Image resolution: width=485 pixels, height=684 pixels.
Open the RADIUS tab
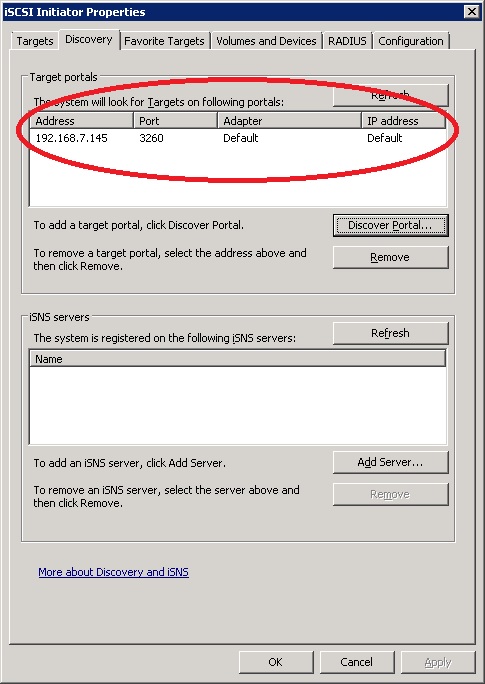pos(347,41)
